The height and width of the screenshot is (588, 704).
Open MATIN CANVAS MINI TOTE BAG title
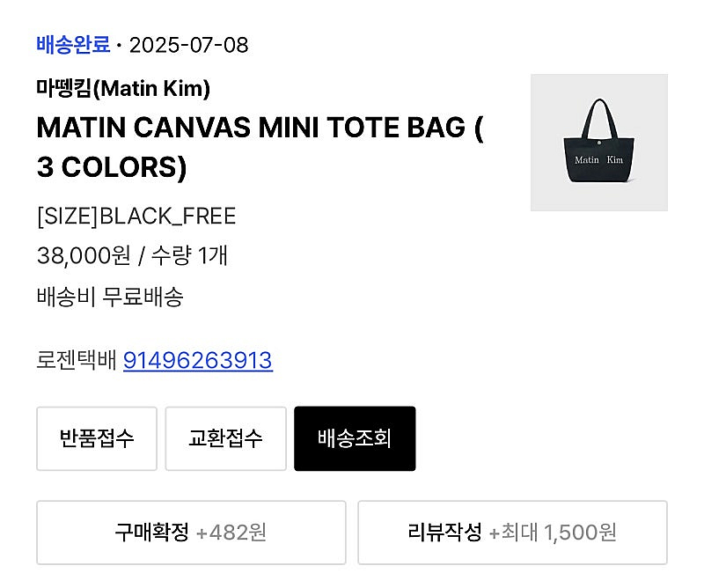(x=260, y=147)
